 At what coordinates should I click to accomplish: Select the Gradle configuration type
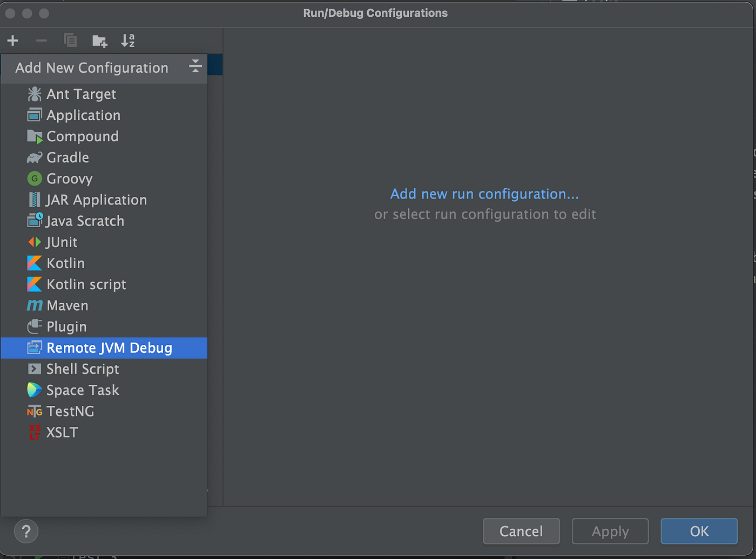click(67, 158)
